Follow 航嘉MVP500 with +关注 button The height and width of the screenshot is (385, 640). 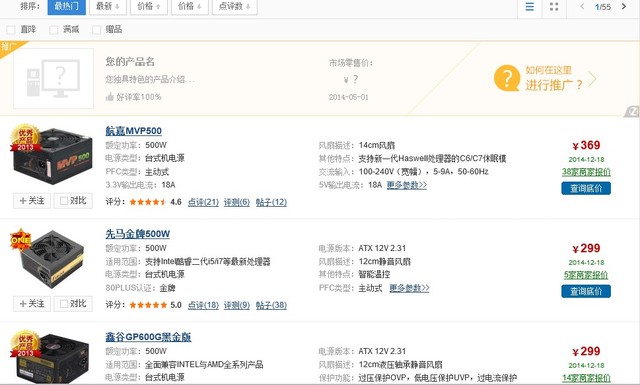point(32,200)
